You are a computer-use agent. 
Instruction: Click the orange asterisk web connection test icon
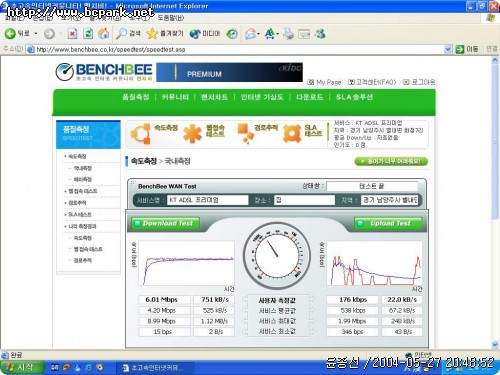point(193,134)
